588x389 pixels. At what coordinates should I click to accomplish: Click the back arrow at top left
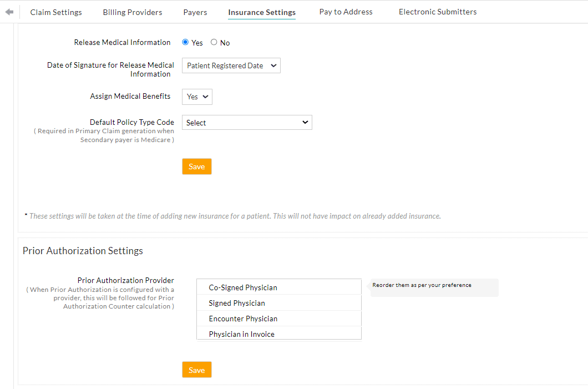[x=9, y=11]
